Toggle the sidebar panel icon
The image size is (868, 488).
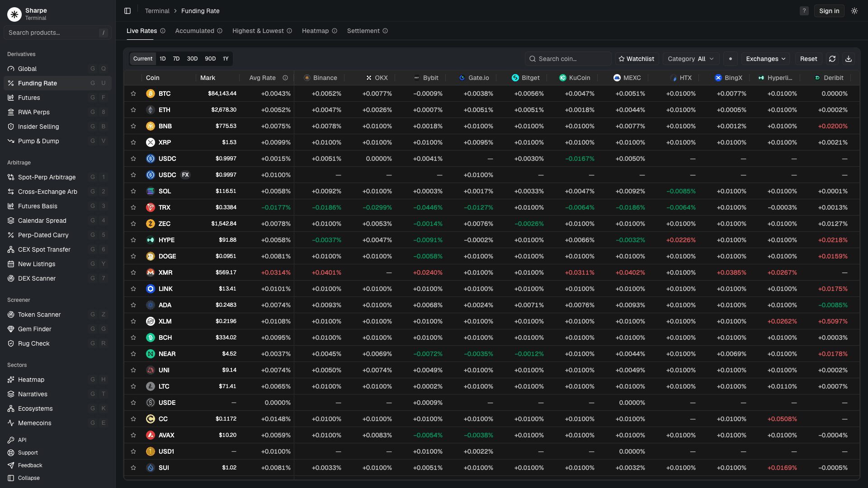click(127, 11)
